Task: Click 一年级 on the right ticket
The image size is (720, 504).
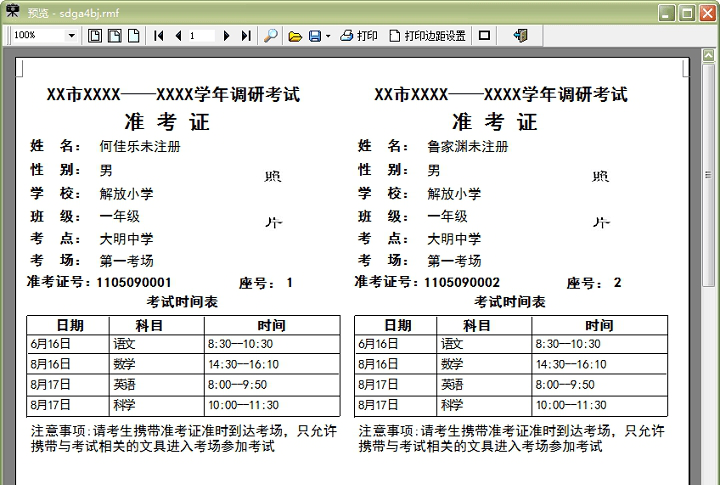Action: [x=447, y=216]
